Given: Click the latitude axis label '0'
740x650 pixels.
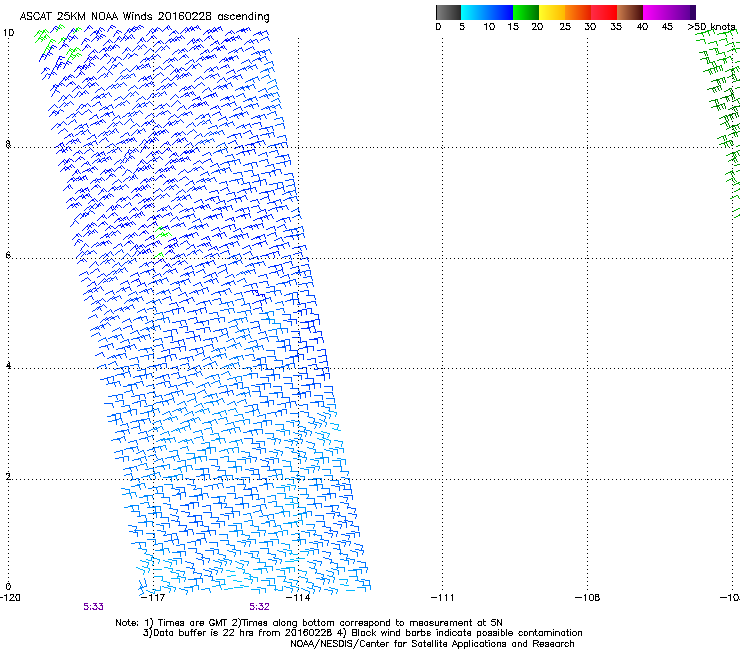Looking at the screenshot, I should click(8, 586).
